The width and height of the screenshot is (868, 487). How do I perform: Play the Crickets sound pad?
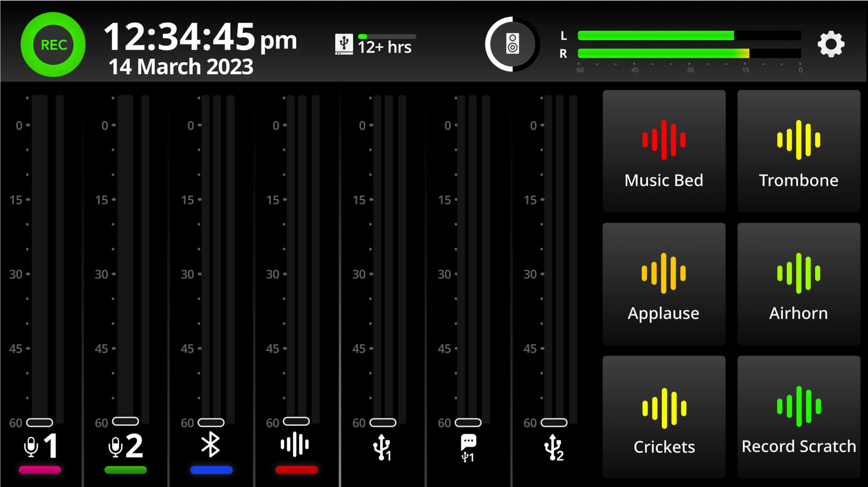click(664, 417)
